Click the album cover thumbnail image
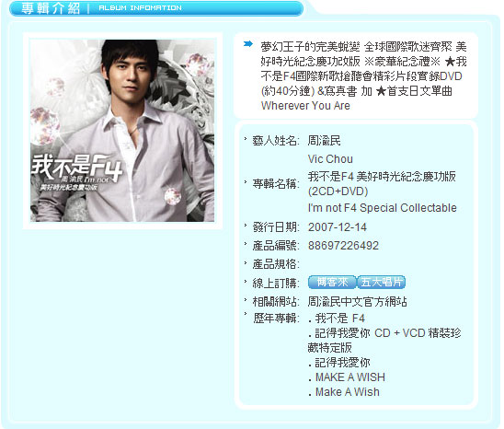 tap(122, 131)
